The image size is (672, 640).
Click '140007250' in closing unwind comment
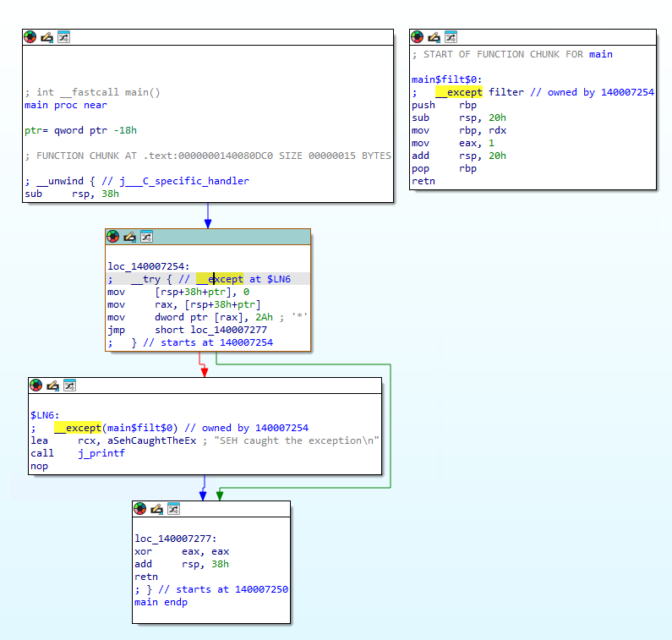tap(261, 589)
